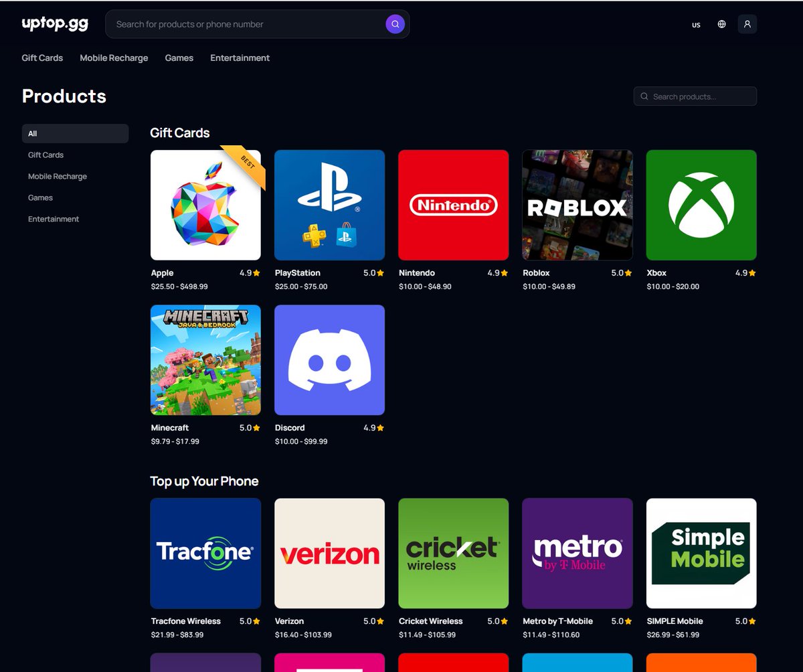Open the Discord product thumbnail
This screenshot has width=803, height=672.
tap(330, 360)
